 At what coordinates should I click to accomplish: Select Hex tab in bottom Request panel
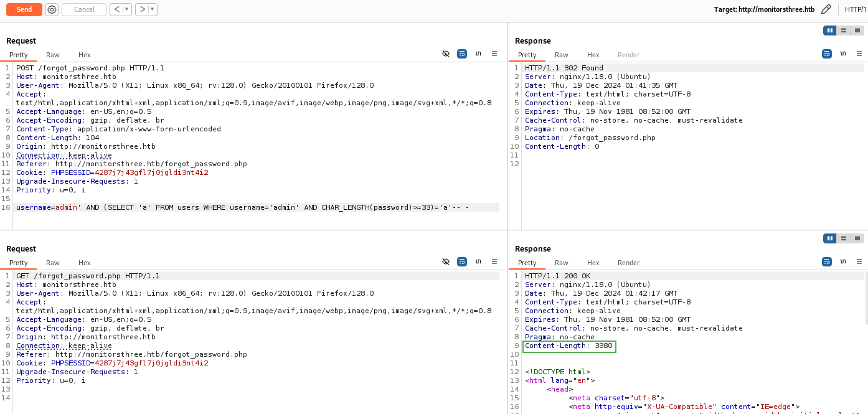pos(85,263)
